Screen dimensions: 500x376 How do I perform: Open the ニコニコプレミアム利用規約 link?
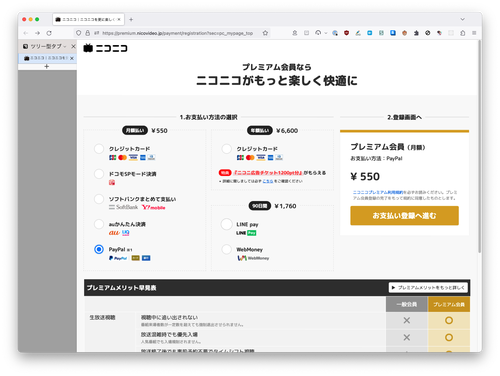378,192
